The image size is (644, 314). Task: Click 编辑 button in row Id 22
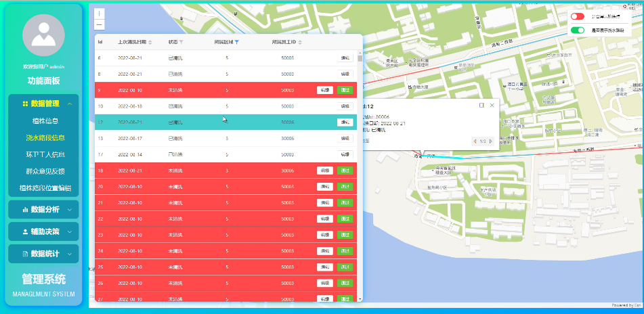(325, 219)
